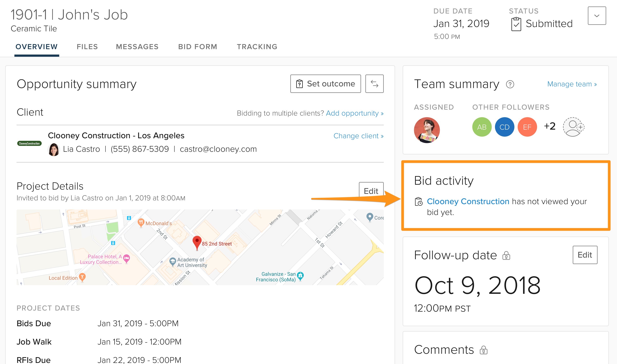
Task: Open the dropdown arrow next to Status
Action: [597, 16]
